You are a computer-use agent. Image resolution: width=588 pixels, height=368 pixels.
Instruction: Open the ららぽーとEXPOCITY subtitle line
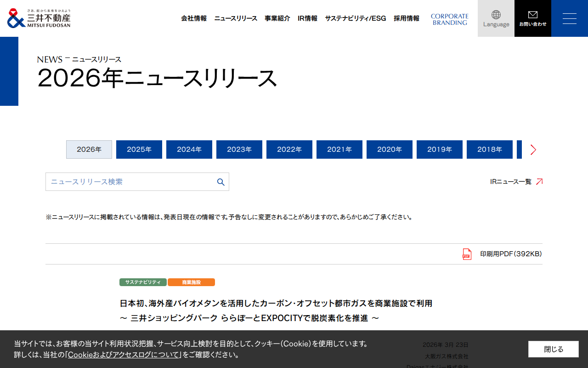pyautogui.click(x=249, y=318)
